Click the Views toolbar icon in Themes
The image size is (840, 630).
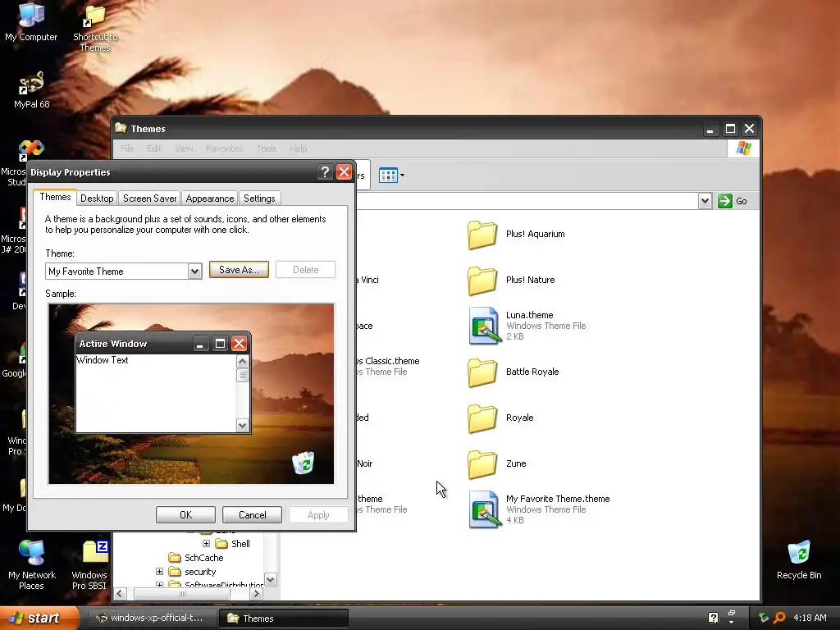[388, 176]
